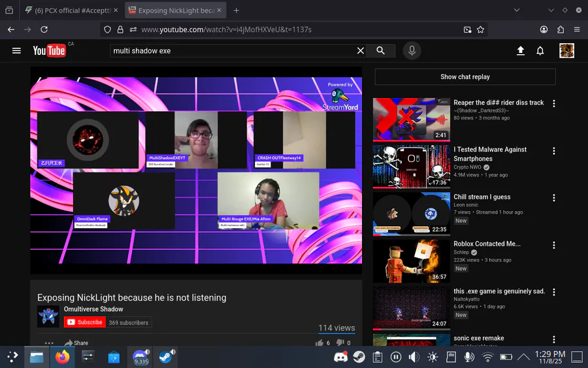588x368 pixels.
Task: Open Chill stream I guess thumbnail
Action: tap(412, 214)
